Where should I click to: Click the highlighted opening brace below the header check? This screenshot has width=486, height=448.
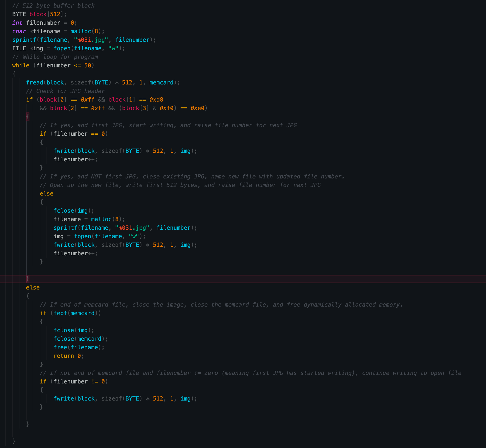[28, 117]
